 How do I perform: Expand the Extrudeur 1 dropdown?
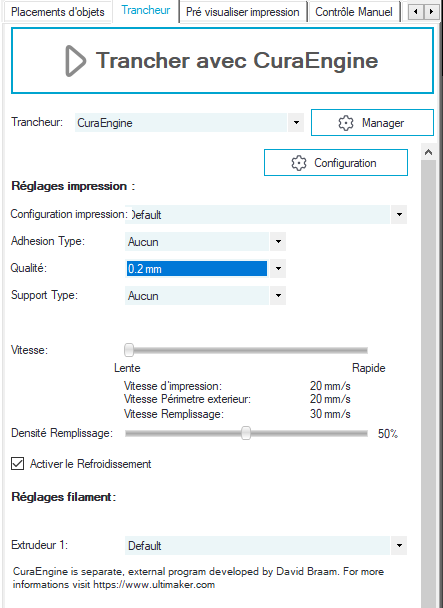[399, 546]
